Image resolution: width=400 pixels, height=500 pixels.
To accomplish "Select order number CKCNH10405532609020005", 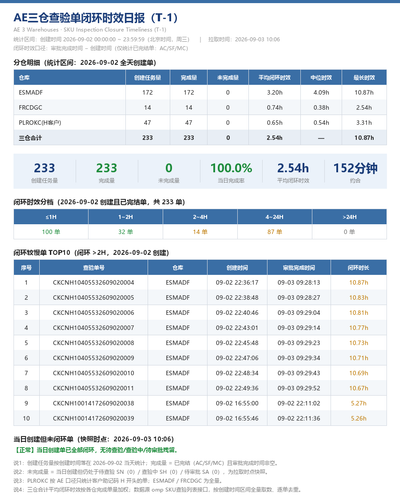I will pos(93,297).
